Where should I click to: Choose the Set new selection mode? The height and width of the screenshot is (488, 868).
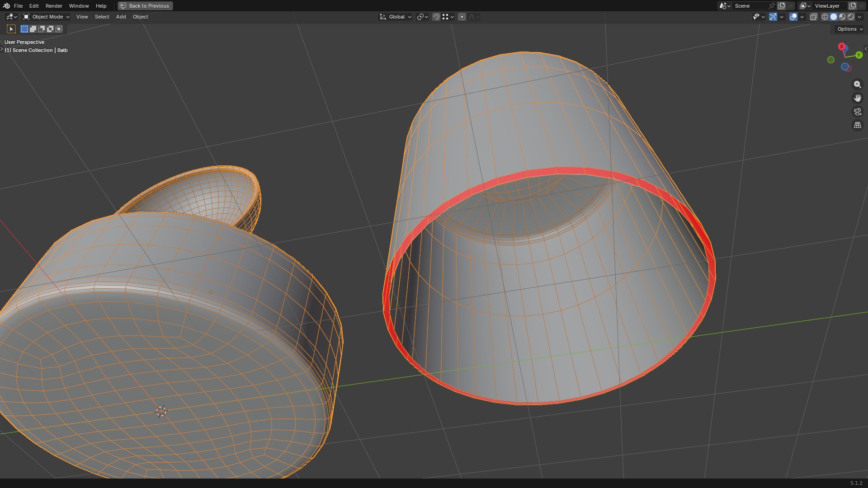pyautogui.click(x=24, y=29)
